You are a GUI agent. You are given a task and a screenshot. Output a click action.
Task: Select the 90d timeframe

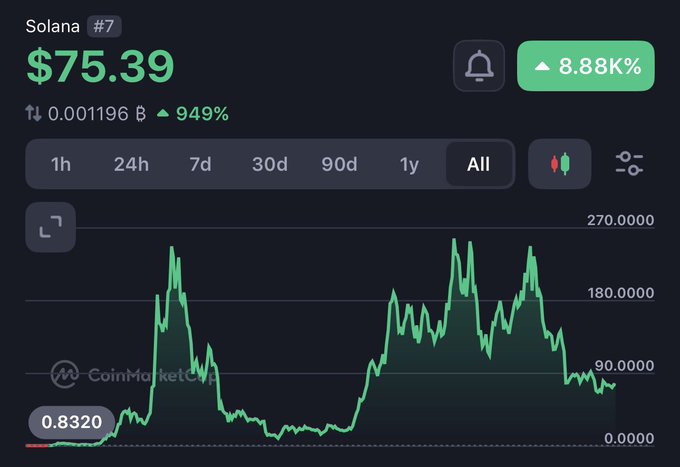339,164
